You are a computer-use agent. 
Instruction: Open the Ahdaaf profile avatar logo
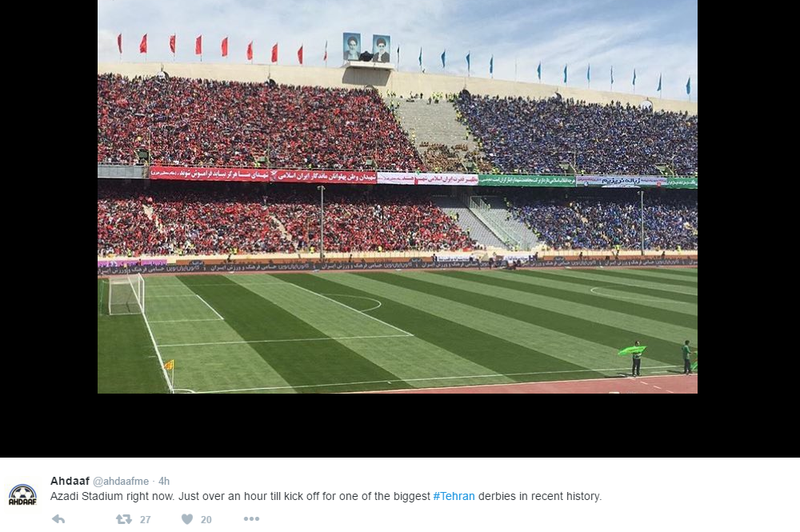[x=23, y=495]
